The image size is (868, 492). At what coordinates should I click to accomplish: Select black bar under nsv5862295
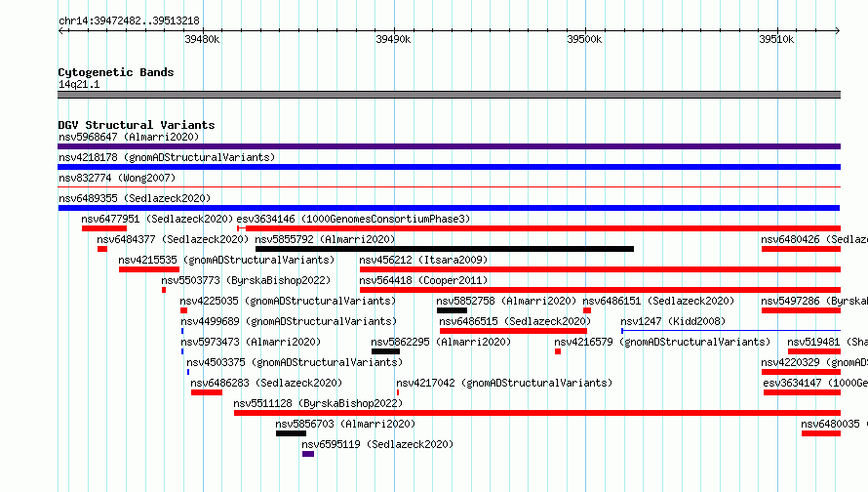point(386,351)
